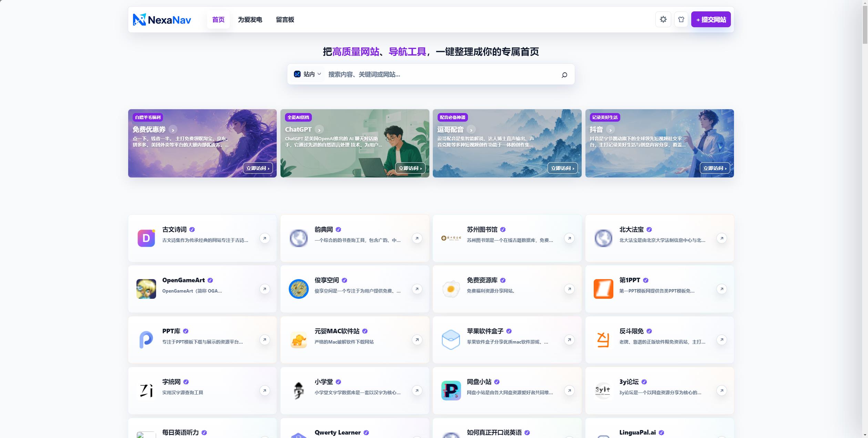This screenshot has height=438, width=868.
Task: Select the 首页 nav tab
Action: pos(218,20)
